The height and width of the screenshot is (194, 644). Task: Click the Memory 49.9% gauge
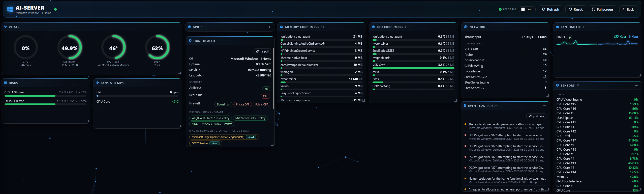tap(70, 47)
